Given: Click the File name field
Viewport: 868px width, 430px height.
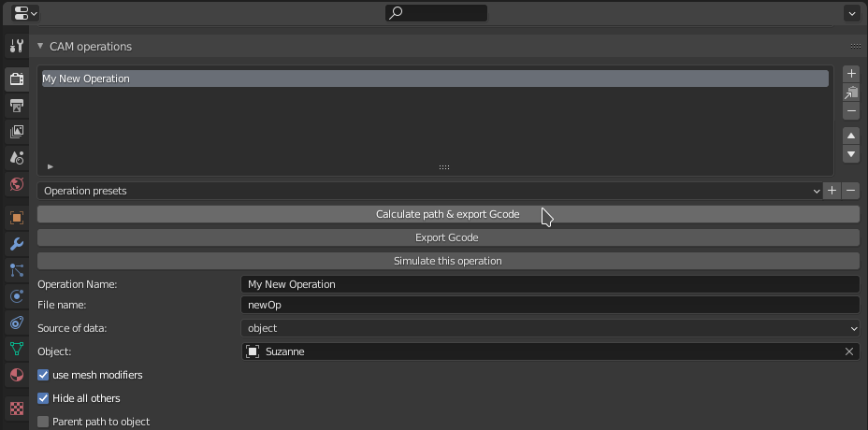Looking at the screenshot, I should [x=549, y=305].
